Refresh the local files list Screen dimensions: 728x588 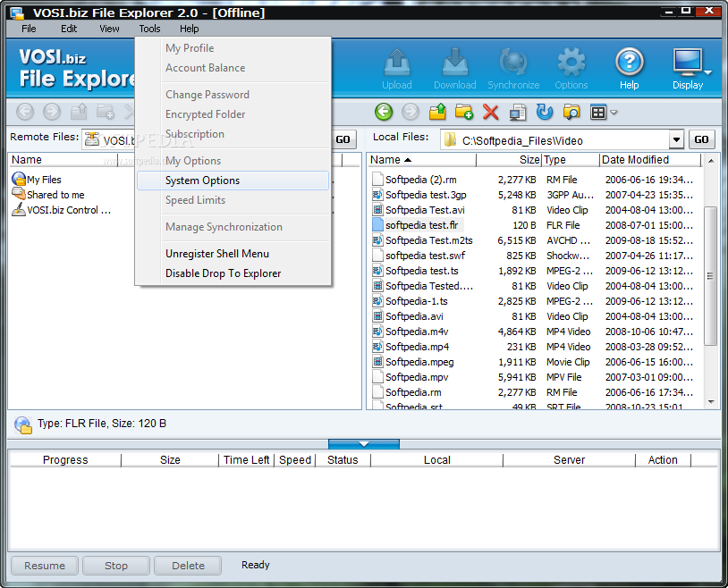pos(544,112)
